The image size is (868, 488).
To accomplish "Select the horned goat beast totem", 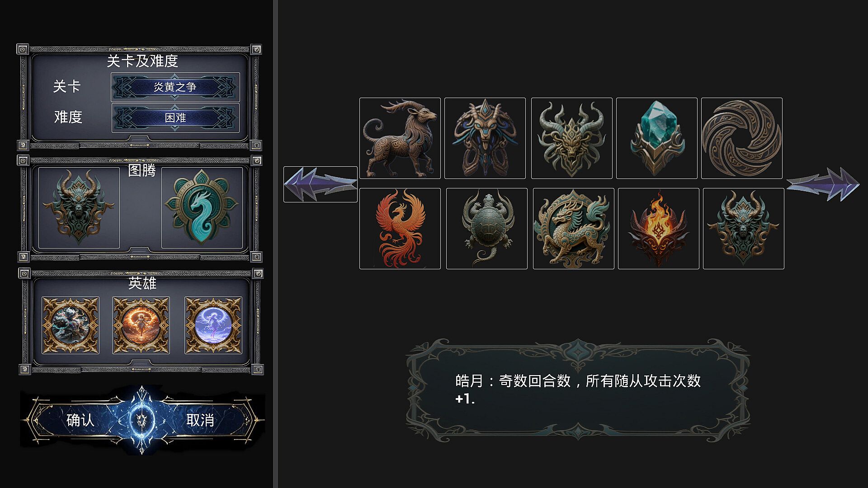I will [x=400, y=138].
